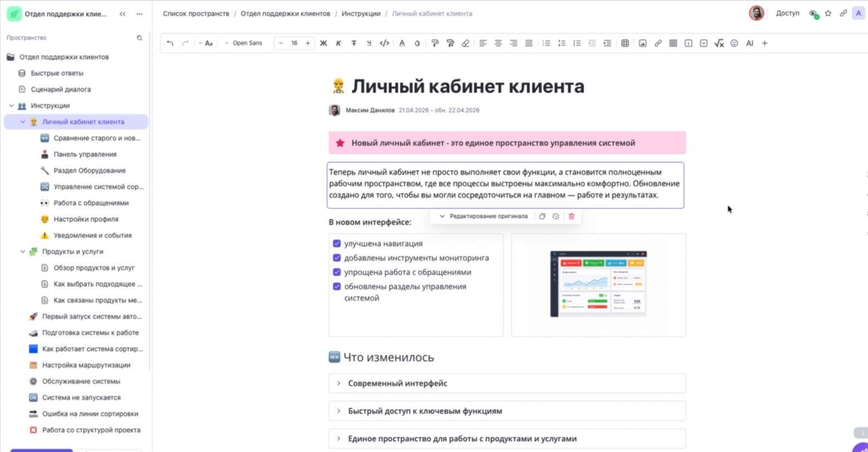Viewport: 868px width, 452px height.
Task: Click the Доступ button
Action: point(787,13)
